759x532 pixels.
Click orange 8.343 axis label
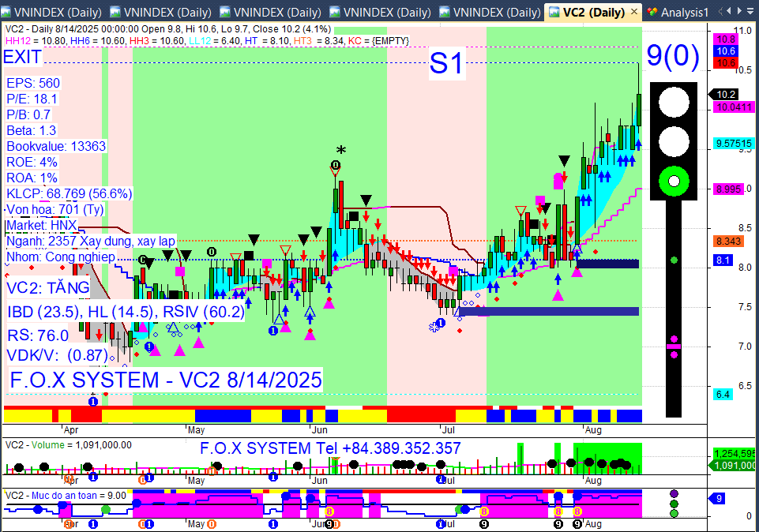[728, 242]
